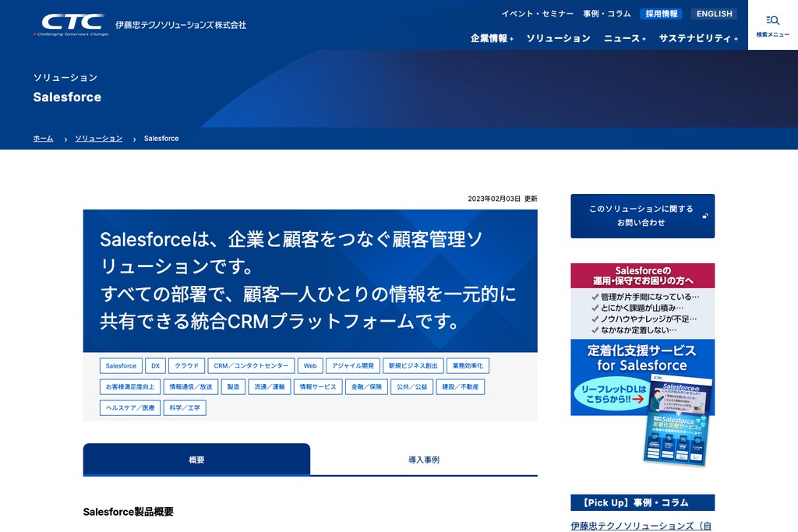Click the 情報通信/放送 tag
Screen dimensions: 798x532
(x=191, y=386)
